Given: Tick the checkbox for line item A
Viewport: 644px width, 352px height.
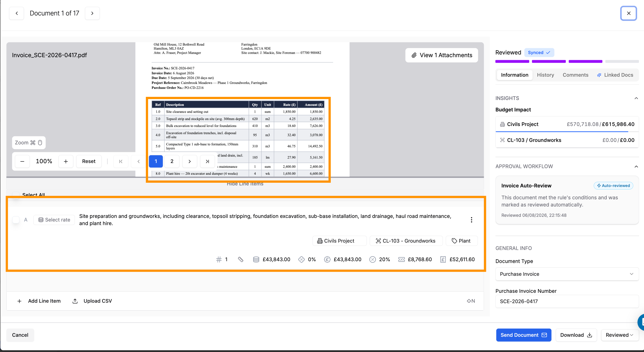Looking at the screenshot, I should click(16, 220).
